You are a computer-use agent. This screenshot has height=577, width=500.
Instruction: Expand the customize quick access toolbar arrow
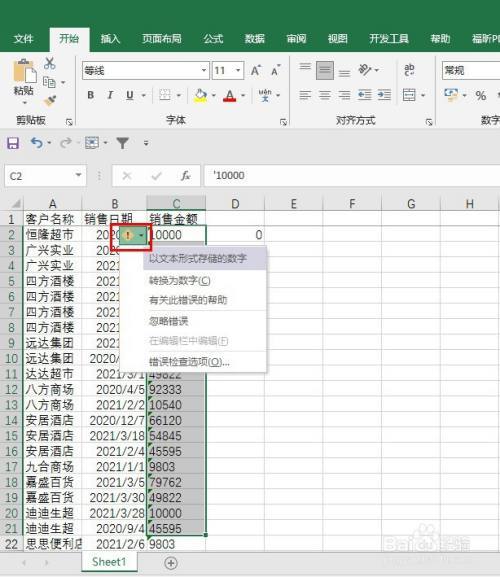(146, 143)
